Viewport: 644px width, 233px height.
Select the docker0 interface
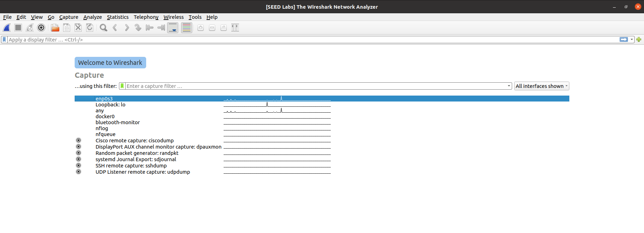[x=322, y=116]
